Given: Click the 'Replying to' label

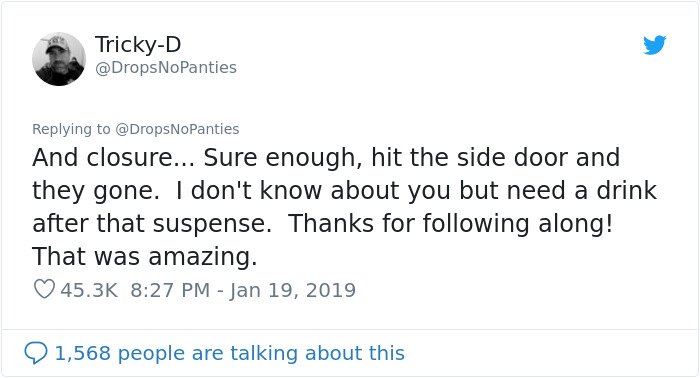Looking at the screenshot, I should tap(71, 129).
